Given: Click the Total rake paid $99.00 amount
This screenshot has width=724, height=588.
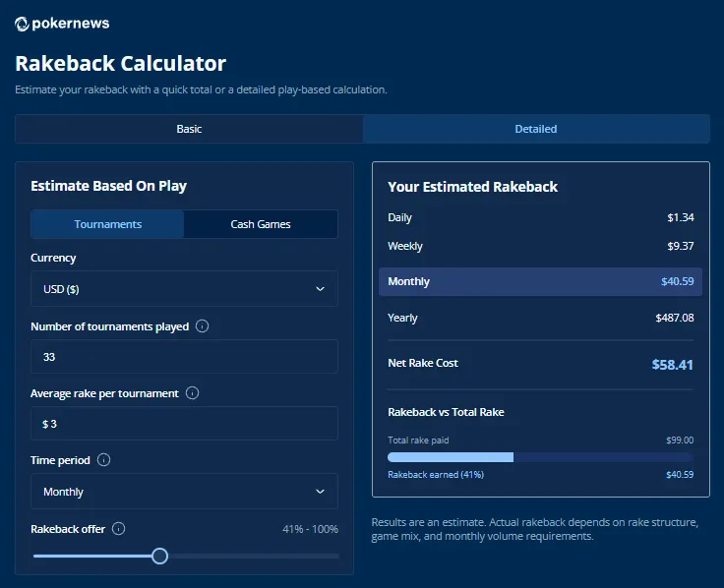Looking at the screenshot, I should click(680, 441).
